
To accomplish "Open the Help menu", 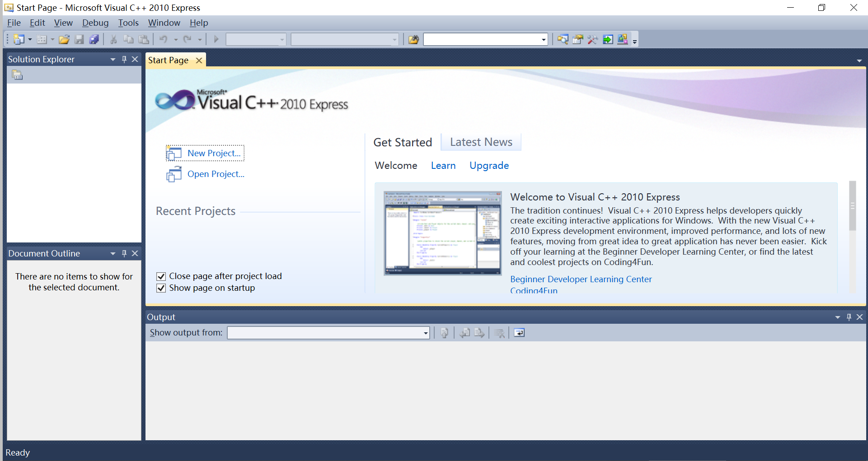I will [199, 23].
